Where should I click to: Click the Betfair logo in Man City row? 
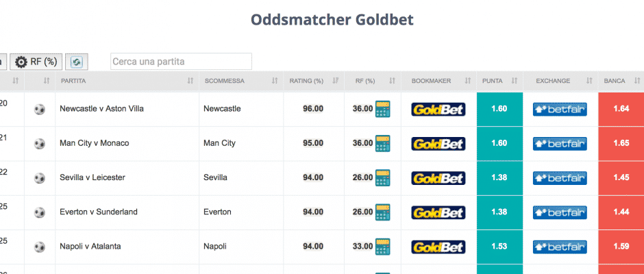tap(560, 144)
